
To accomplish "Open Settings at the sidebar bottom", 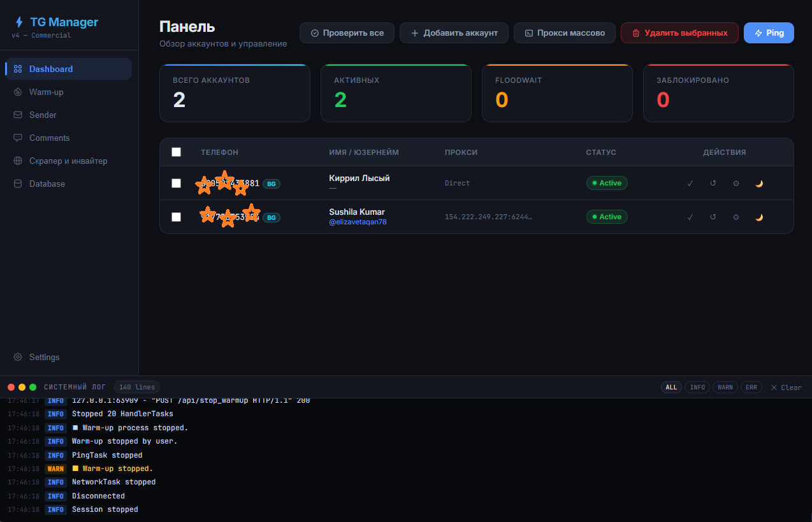I will point(44,357).
